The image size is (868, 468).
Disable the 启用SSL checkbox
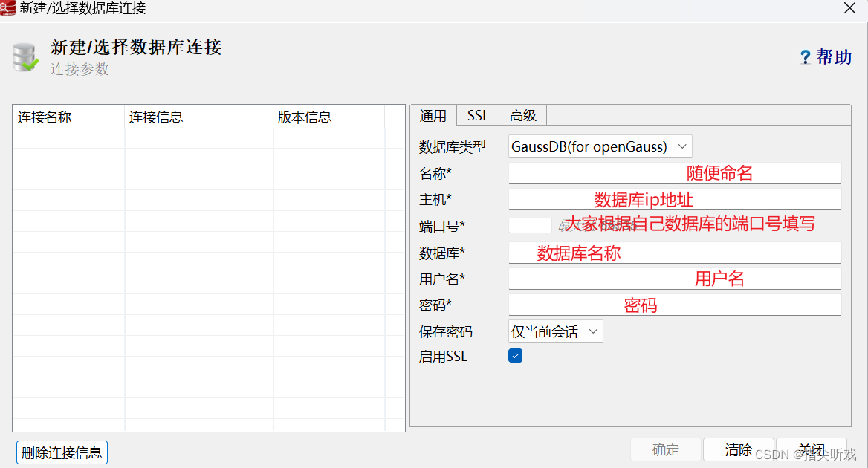point(515,356)
